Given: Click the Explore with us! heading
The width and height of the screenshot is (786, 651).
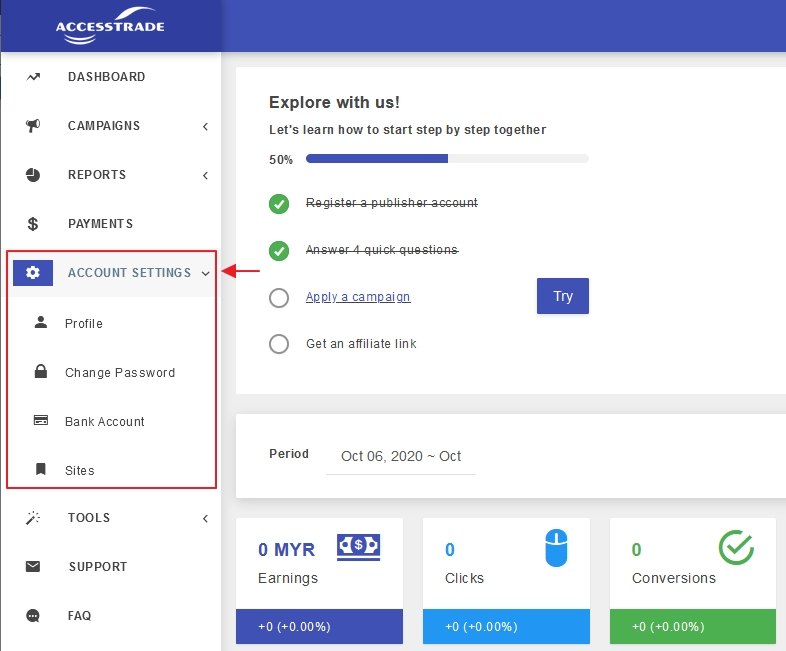Looking at the screenshot, I should point(334,102).
